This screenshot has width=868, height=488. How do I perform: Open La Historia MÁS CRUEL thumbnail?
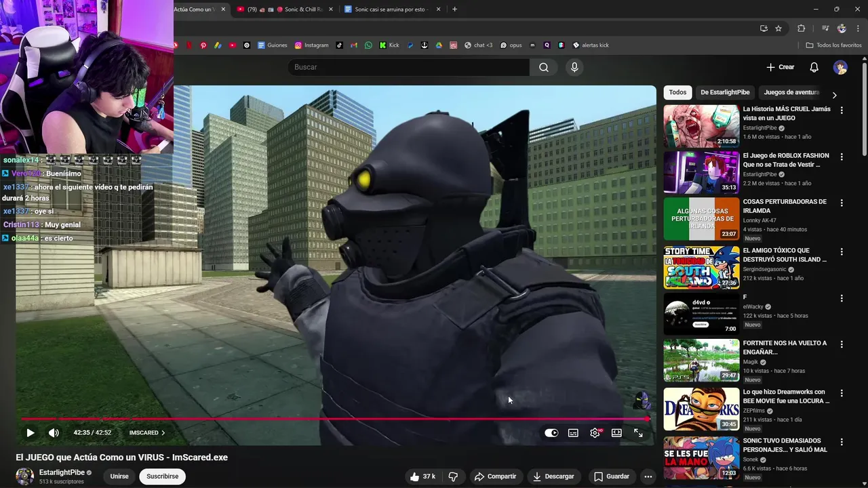[701, 126]
